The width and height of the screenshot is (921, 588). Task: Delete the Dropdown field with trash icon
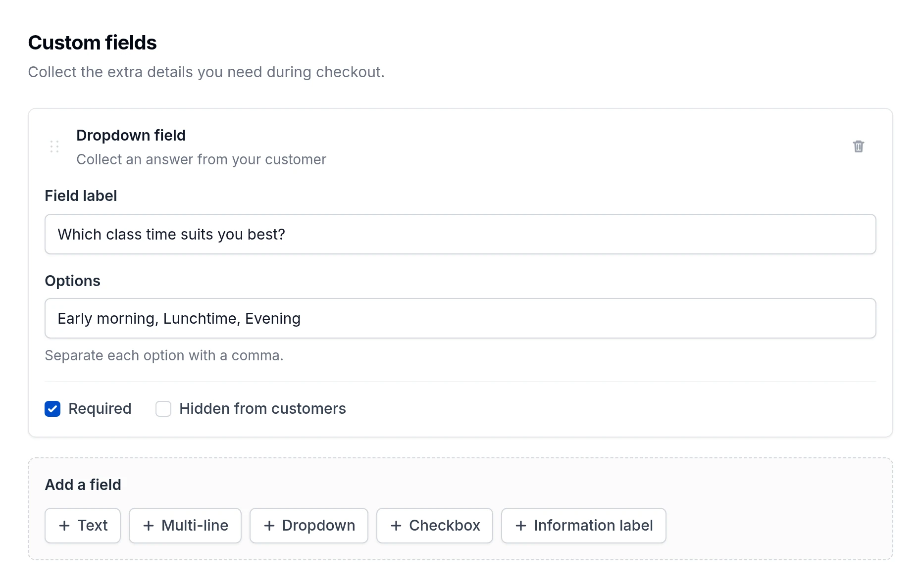[858, 147]
